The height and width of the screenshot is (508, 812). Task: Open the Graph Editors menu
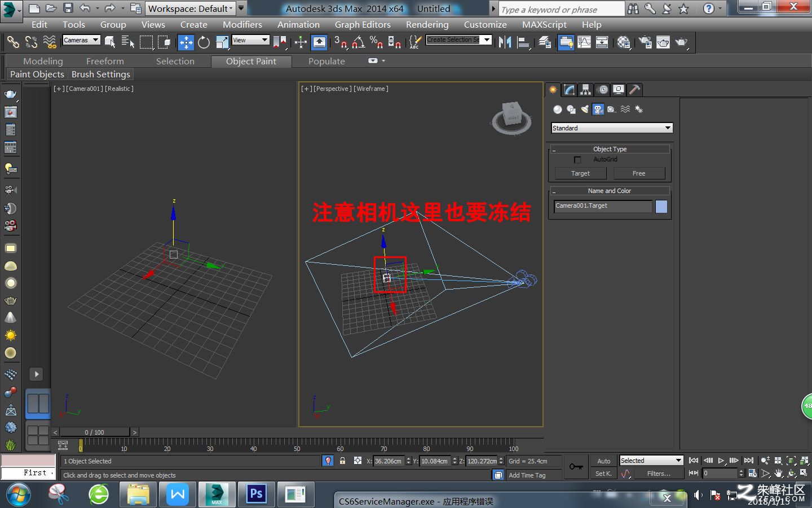click(363, 25)
